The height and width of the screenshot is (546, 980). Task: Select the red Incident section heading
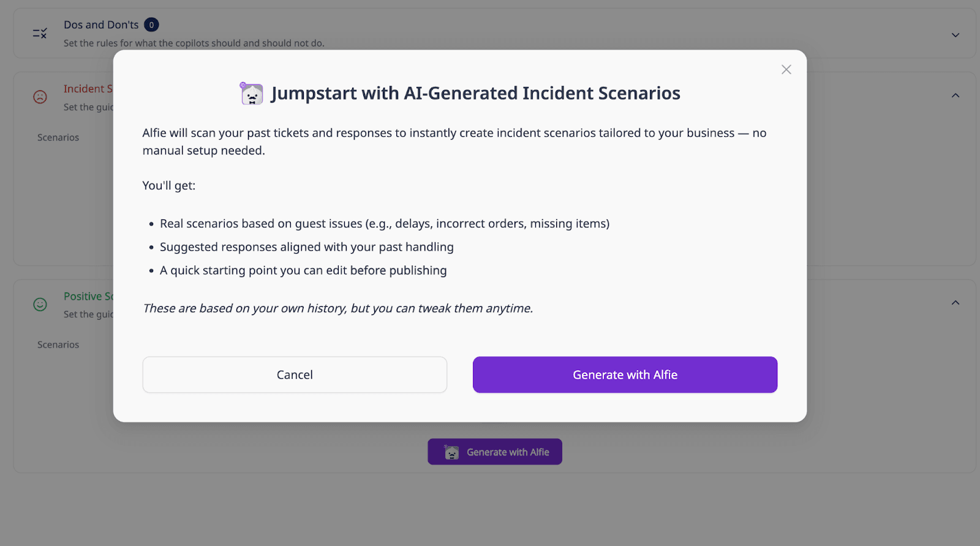88,89
